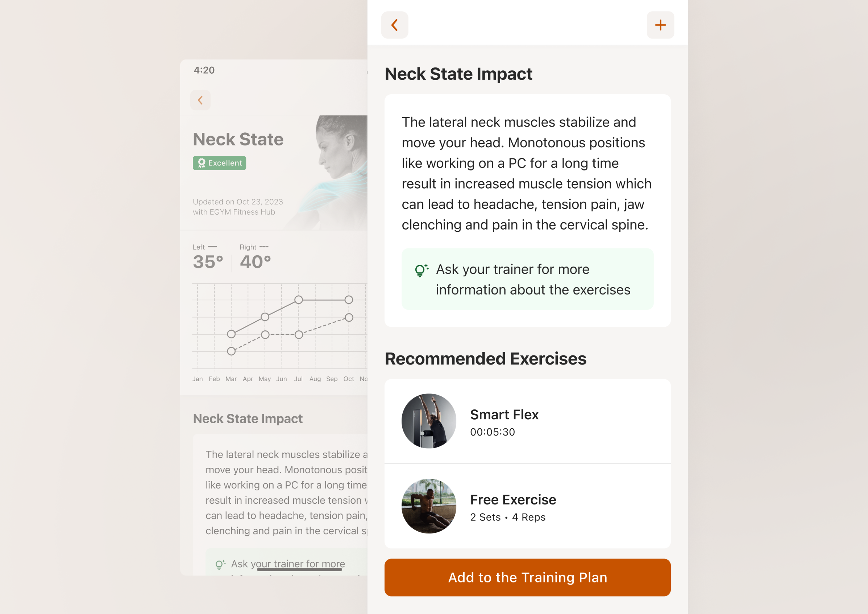The width and height of the screenshot is (868, 614).
Task: Click the lightbulb tip icon in the green box
Action: click(421, 270)
